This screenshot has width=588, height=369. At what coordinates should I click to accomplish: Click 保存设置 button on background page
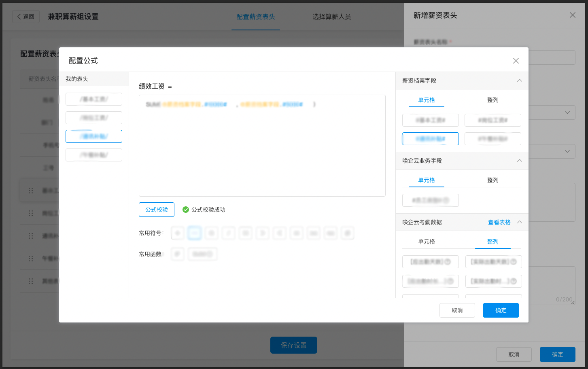(294, 345)
